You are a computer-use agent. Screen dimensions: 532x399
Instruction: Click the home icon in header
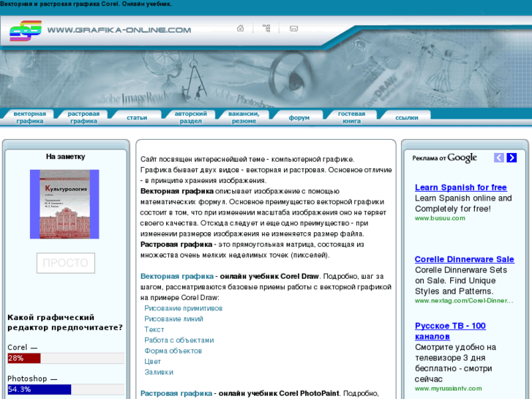click(240, 28)
